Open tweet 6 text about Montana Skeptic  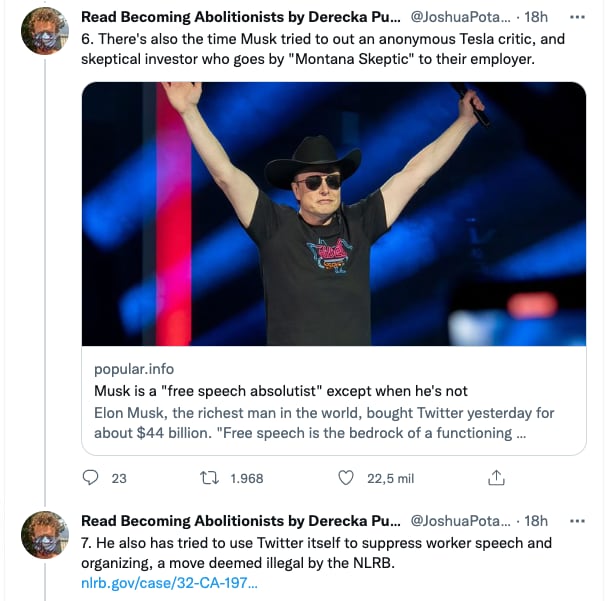[x=320, y=49]
